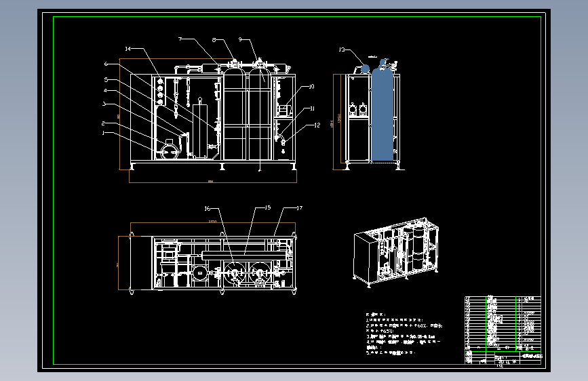Image resolution: width=588 pixels, height=381 pixels.
Task: Select balloon number 15 in top view
Action: click(x=268, y=207)
